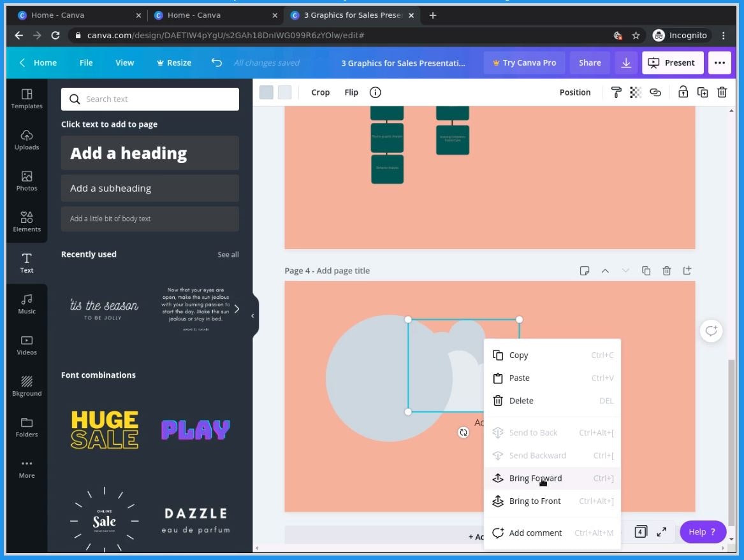744x560 pixels.
Task: Open the Bkground panel
Action: [26, 385]
